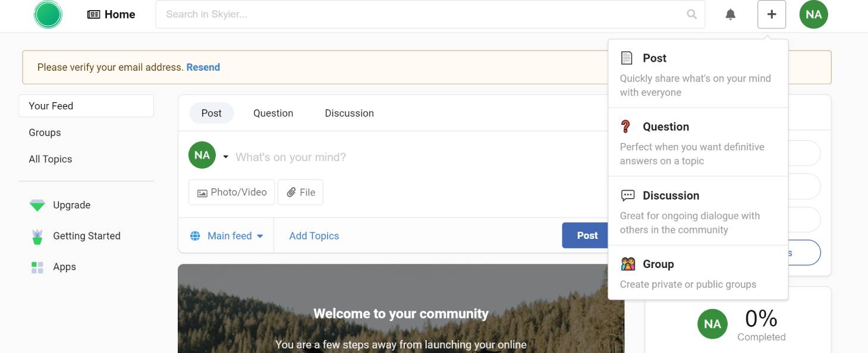Expand the author avatar dropdown arrow
This screenshot has width=868, height=353.
226,157
